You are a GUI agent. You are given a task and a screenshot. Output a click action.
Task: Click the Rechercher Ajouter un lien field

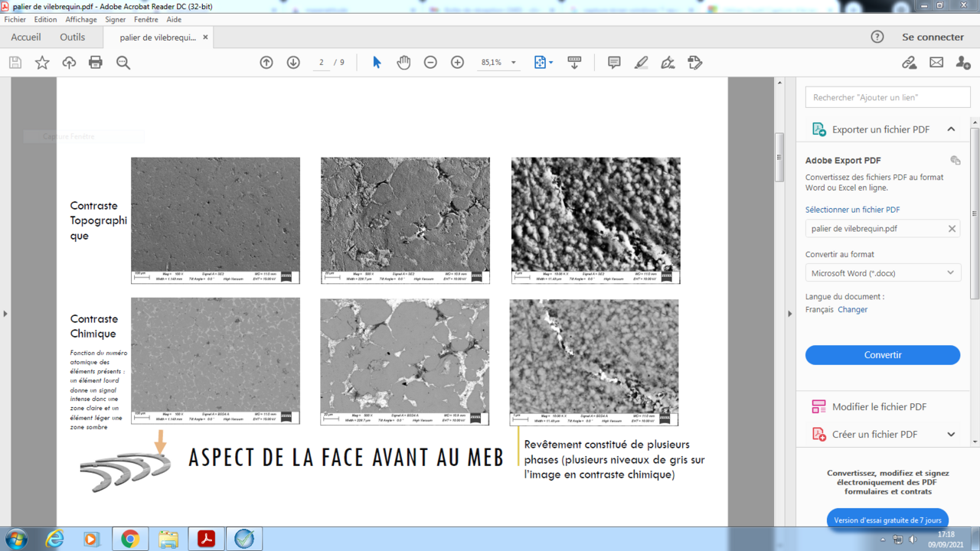[888, 97]
